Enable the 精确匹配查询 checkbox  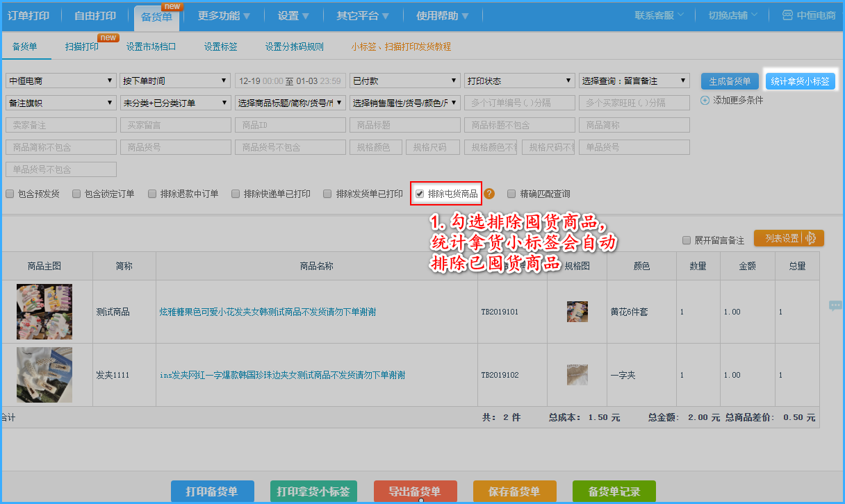(511, 194)
